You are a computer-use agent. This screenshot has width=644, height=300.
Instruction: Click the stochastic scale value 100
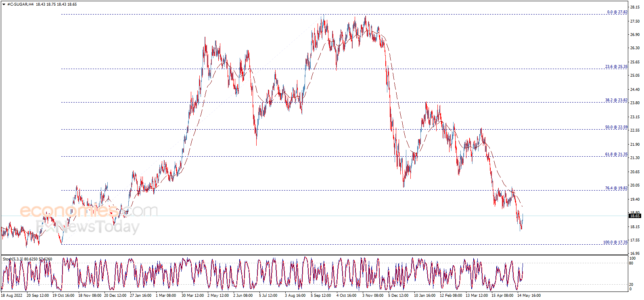[x=633, y=258]
